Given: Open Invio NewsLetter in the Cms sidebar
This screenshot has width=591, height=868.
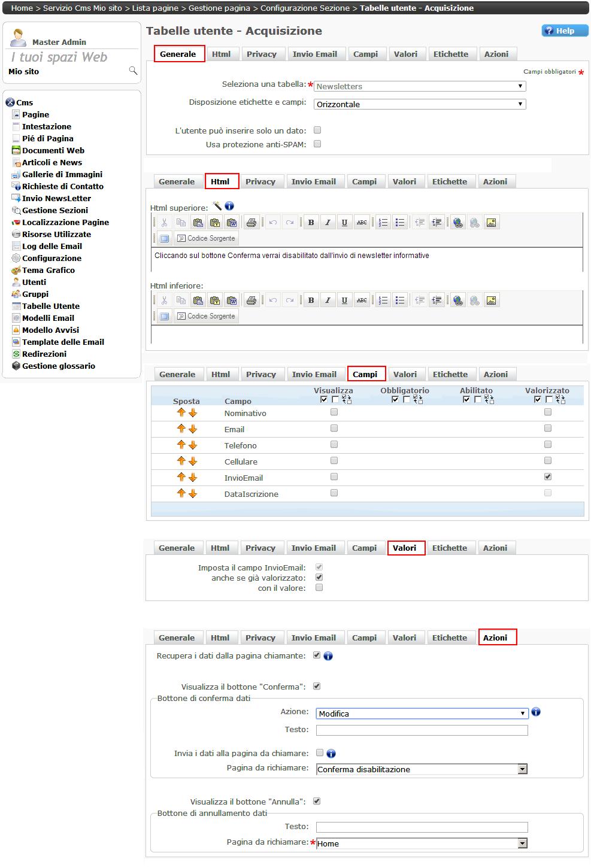Looking at the screenshot, I should tap(56, 198).
